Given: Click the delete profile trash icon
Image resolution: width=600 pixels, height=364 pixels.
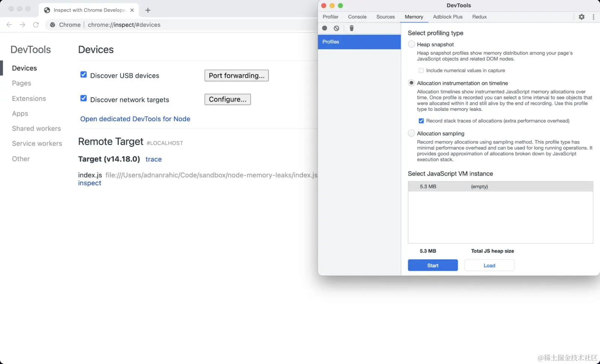Looking at the screenshot, I should point(351,28).
